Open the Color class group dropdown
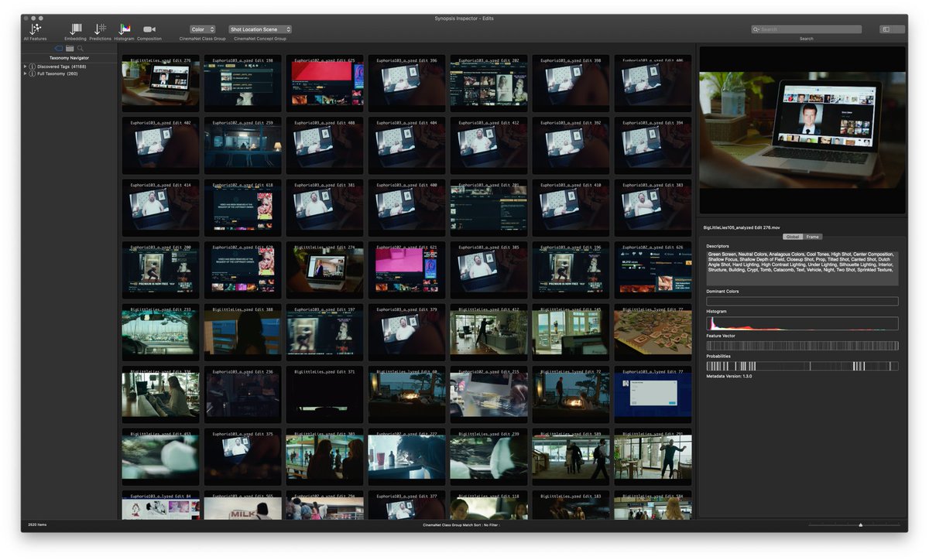 pyautogui.click(x=203, y=29)
